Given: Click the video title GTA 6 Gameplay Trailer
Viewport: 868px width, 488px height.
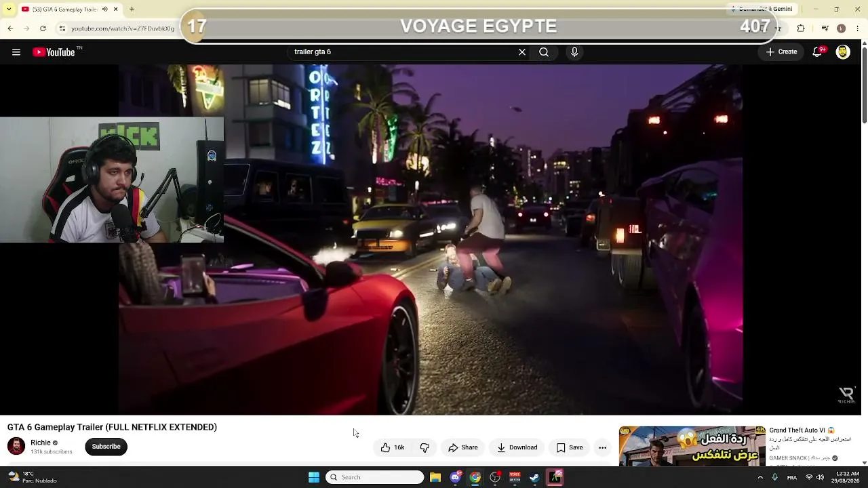Looking at the screenshot, I should (112, 427).
